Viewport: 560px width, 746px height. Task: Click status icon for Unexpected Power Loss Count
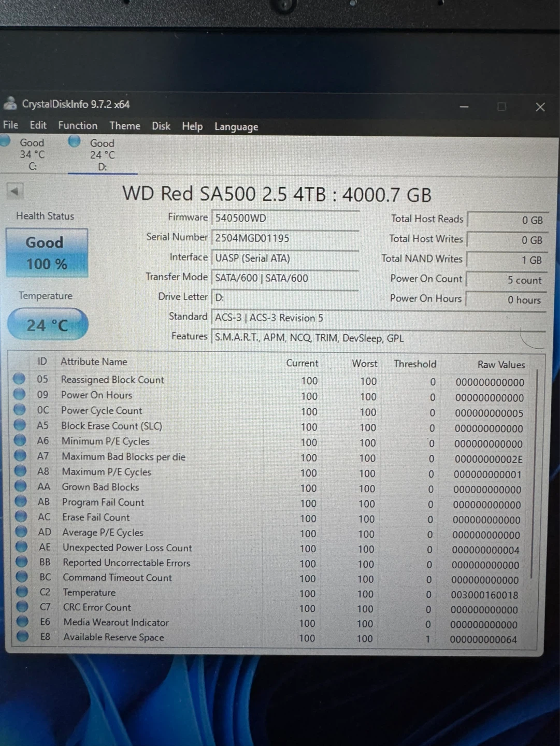(x=21, y=547)
